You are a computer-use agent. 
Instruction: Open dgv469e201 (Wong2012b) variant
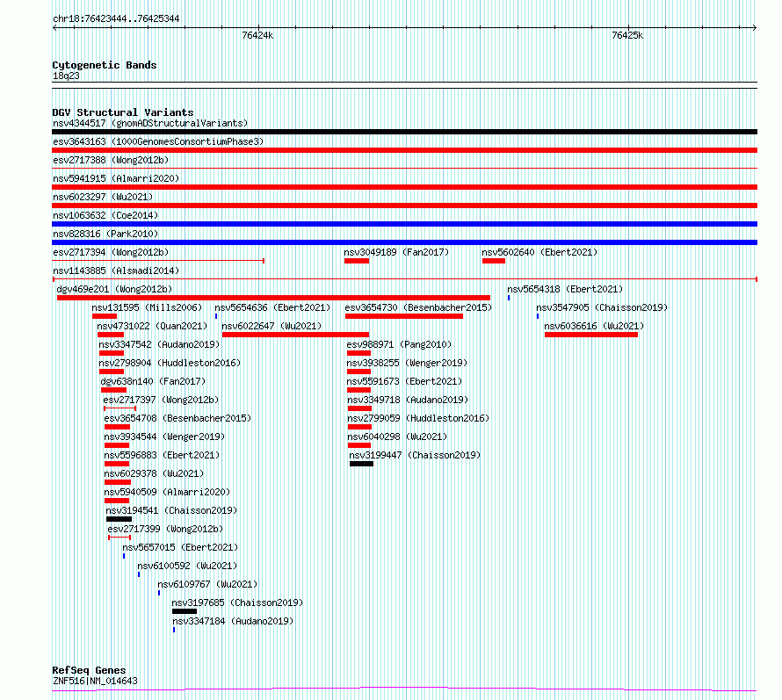(x=114, y=289)
